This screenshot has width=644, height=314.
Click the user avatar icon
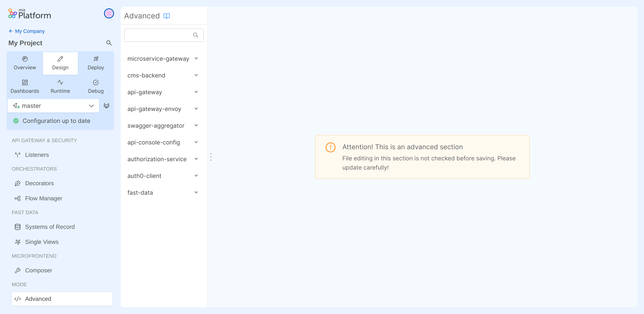pos(109,13)
